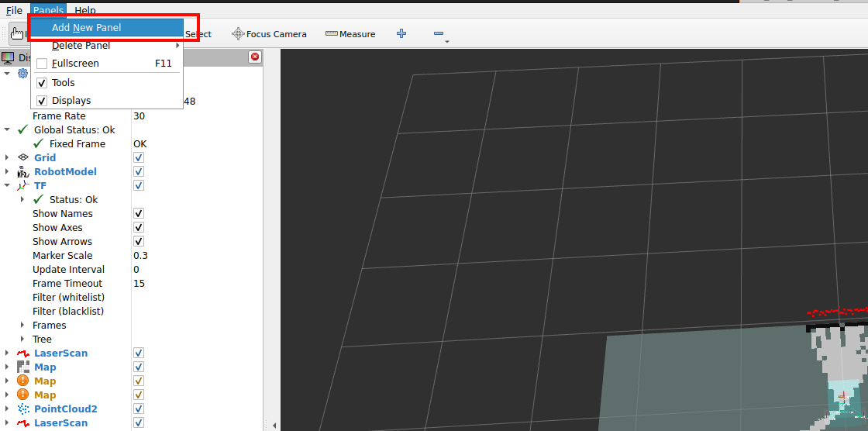
Task: Toggle the Show Names checkbox
Action: click(139, 214)
